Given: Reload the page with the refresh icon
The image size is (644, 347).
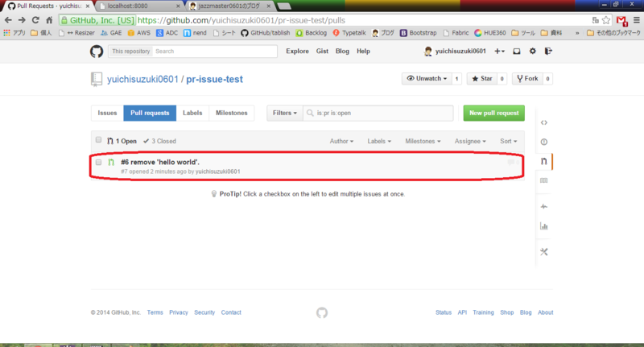Looking at the screenshot, I should click(35, 20).
